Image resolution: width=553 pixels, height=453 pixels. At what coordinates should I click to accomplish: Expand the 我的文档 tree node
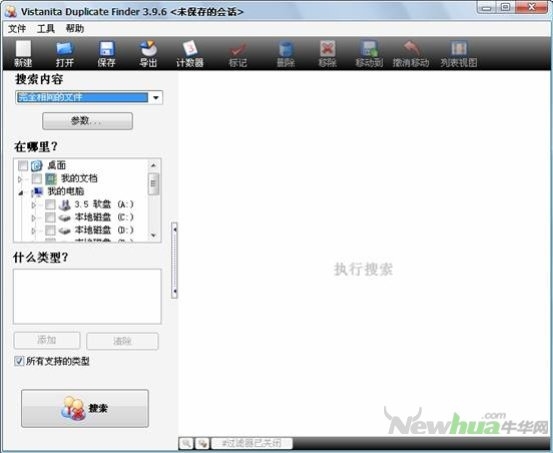(x=20, y=179)
